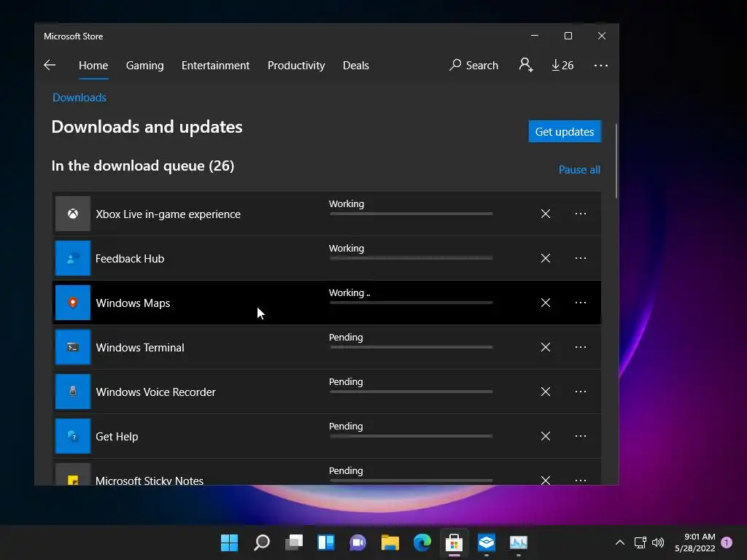
Task: Select the Windows Terminal name text
Action: 140,348
